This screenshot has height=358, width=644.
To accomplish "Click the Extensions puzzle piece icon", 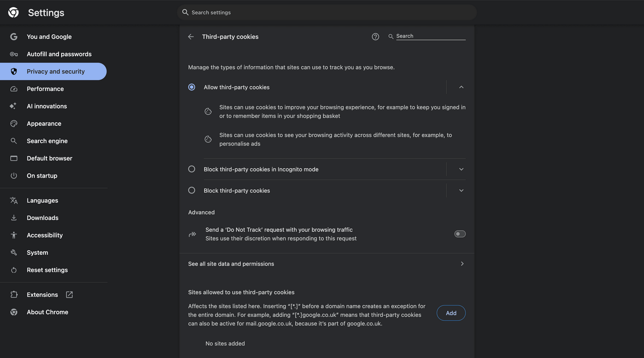I will point(14,294).
